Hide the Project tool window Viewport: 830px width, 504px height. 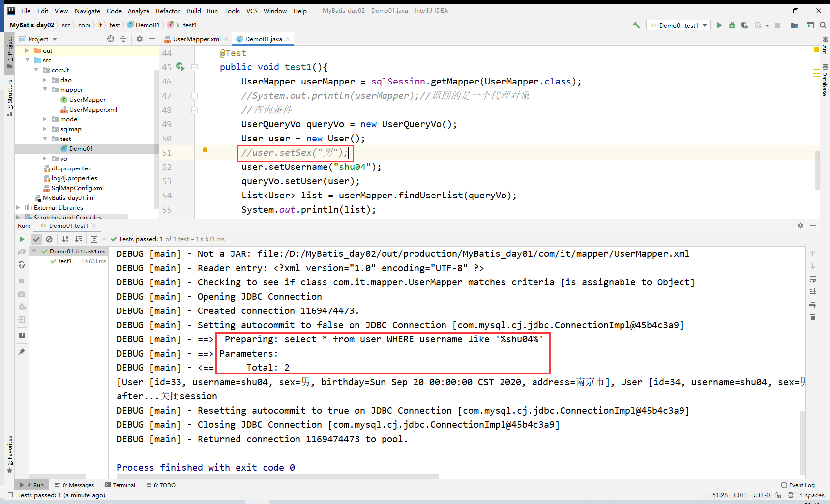(152, 39)
